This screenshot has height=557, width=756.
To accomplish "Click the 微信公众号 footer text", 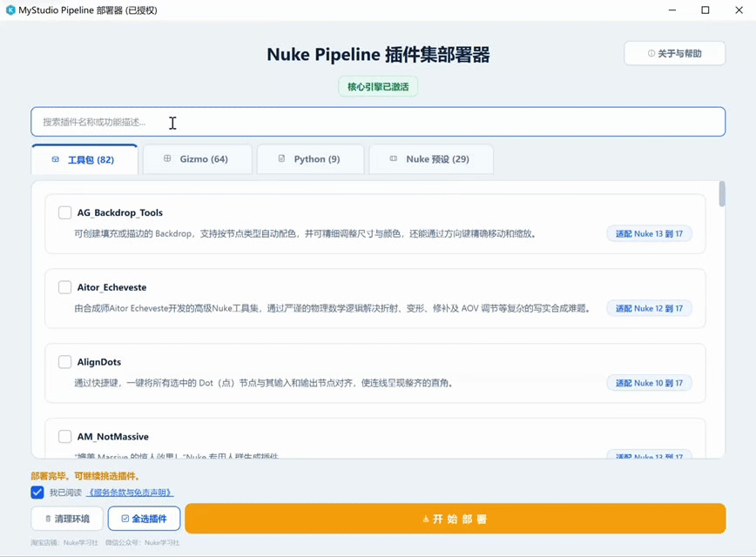I will point(142,542).
